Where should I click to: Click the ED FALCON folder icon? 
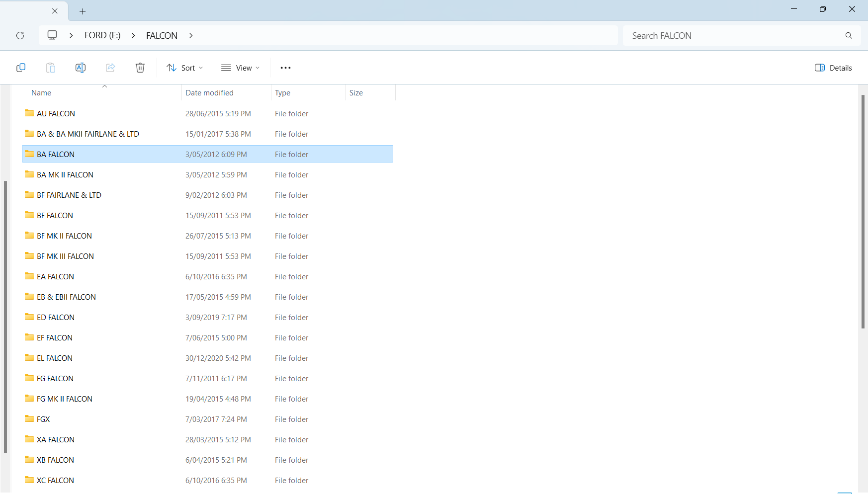coord(29,317)
